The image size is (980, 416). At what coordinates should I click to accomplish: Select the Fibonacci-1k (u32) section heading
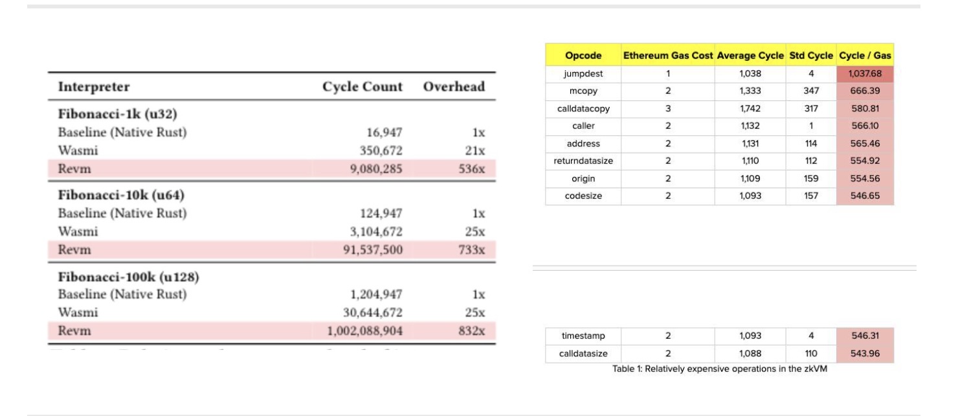point(118,115)
